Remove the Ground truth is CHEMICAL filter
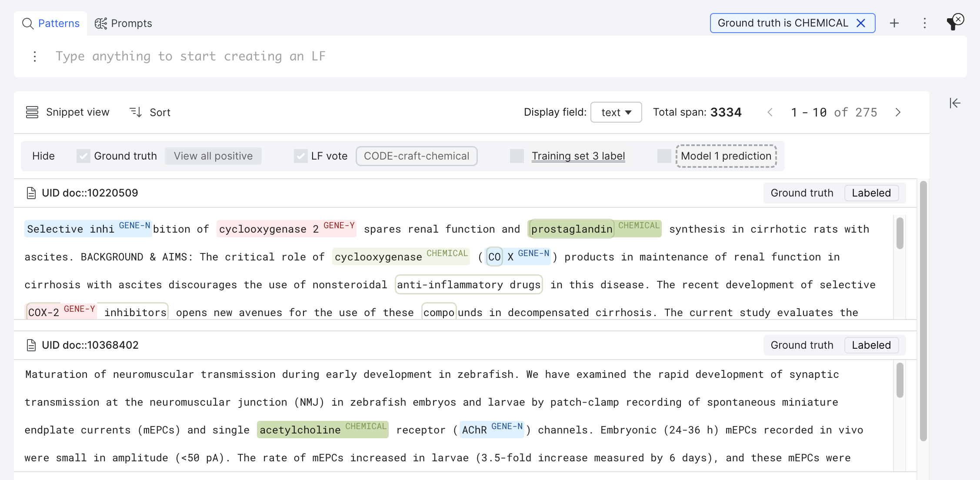The width and height of the screenshot is (980, 480). (x=861, y=23)
